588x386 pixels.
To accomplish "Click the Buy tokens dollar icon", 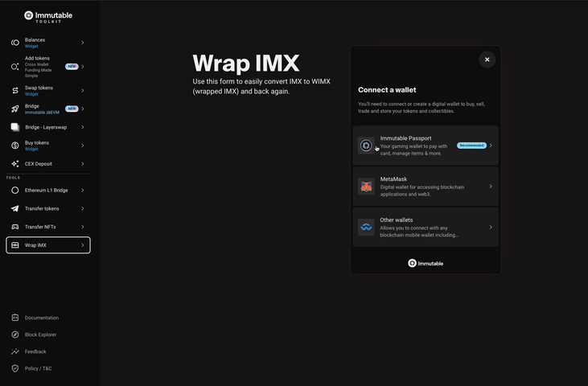I will tap(15, 146).
